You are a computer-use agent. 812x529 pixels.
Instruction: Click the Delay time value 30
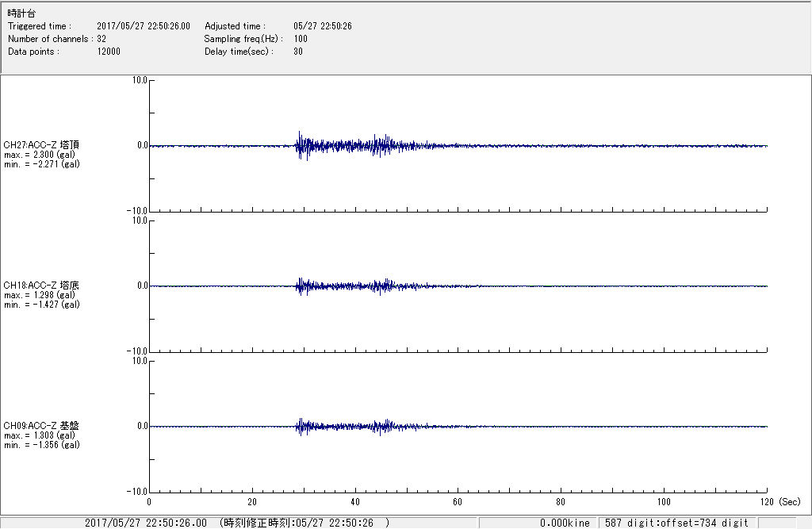click(298, 52)
